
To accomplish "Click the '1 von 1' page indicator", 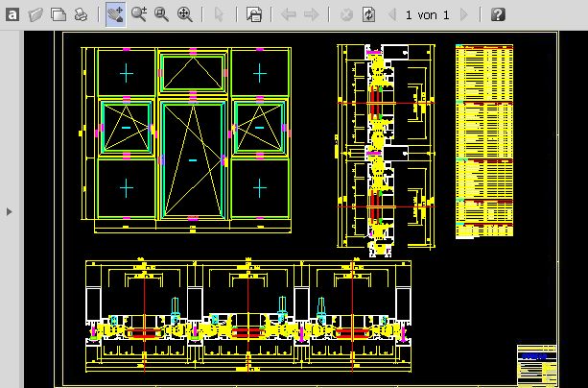I will (x=427, y=14).
